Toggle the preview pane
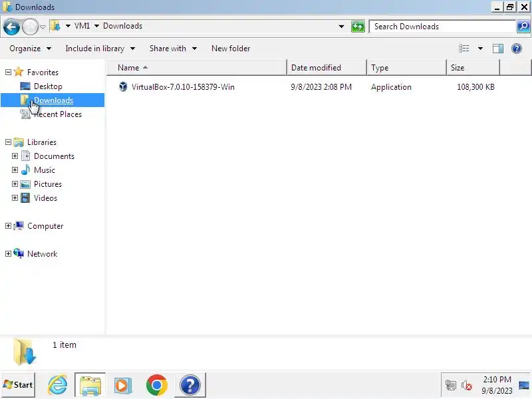Screen dimensions: 532x399 (x=497, y=49)
